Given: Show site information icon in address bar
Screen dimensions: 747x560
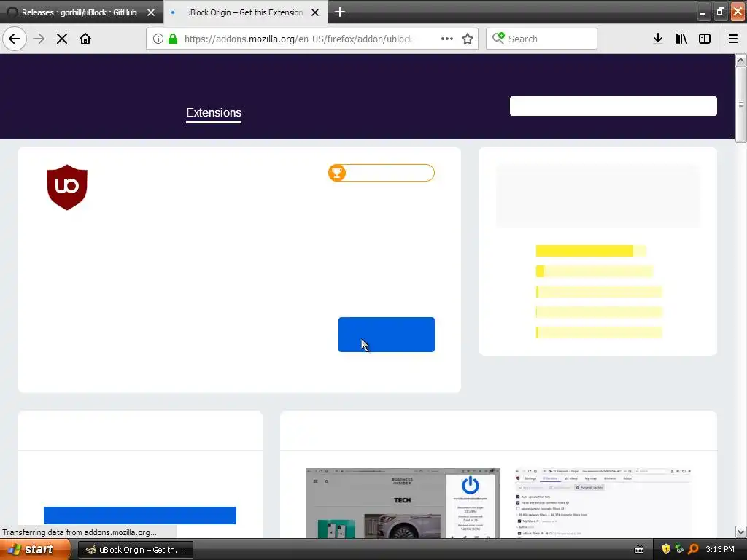Looking at the screenshot, I should [158, 39].
